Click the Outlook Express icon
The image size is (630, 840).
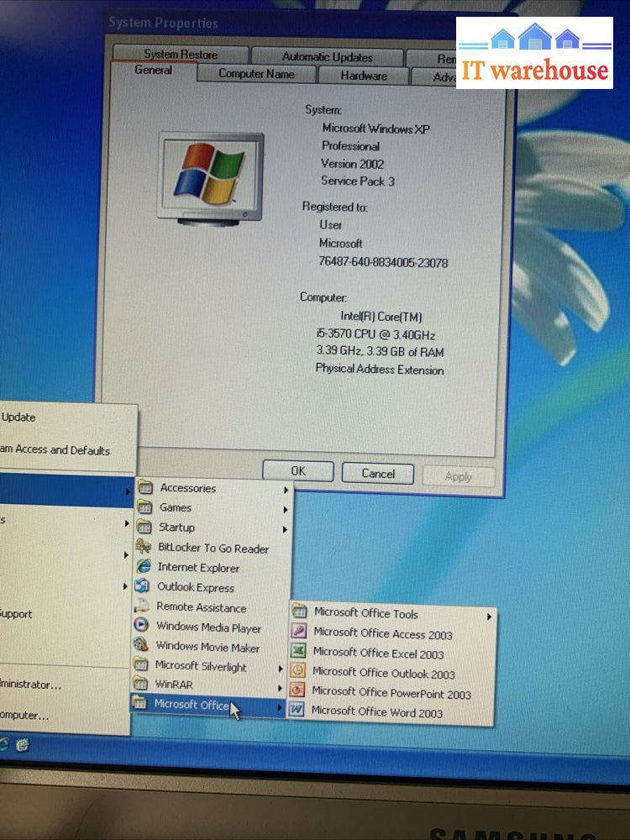tap(143, 585)
